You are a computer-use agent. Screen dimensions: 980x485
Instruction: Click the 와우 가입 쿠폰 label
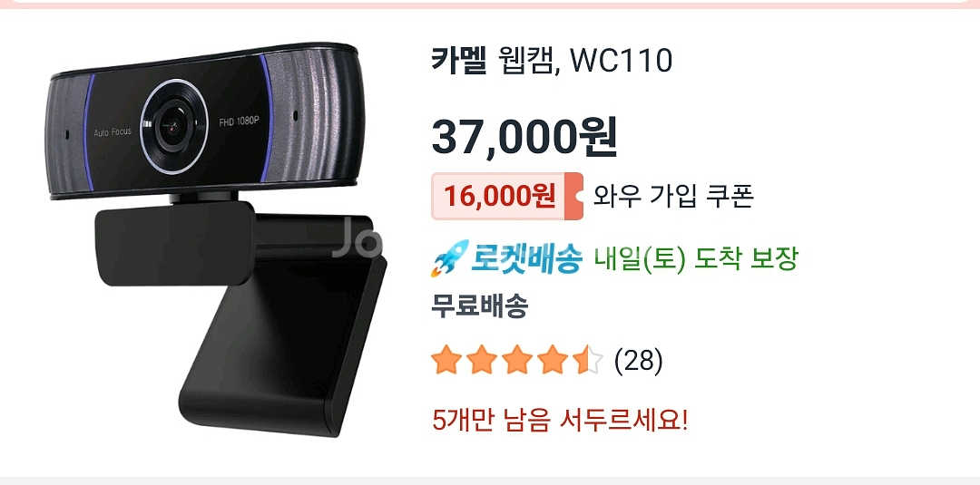pos(673,196)
